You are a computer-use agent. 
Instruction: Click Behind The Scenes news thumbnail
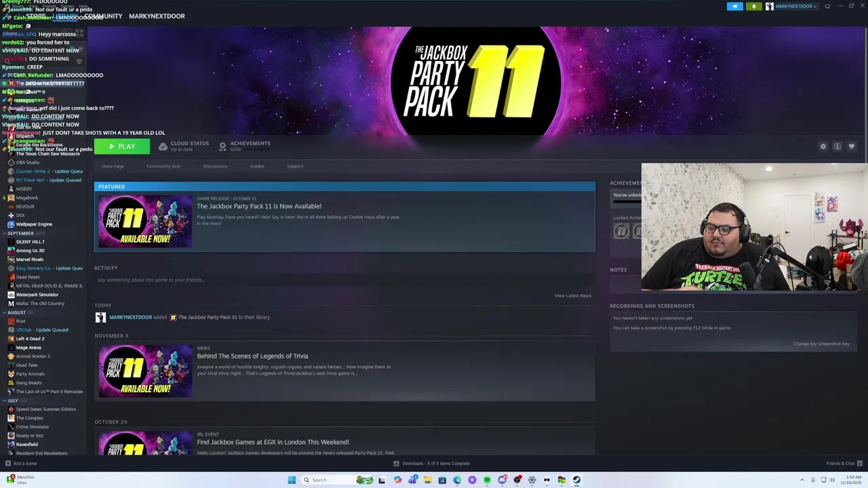[145, 371]
